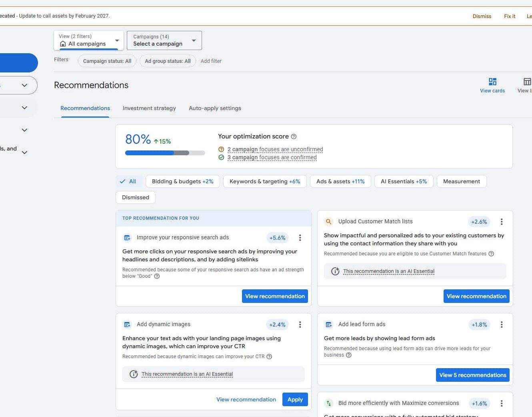Click the 80% optimization score progress bar
The height and width of the screenshot is (417, 532).
165,153
